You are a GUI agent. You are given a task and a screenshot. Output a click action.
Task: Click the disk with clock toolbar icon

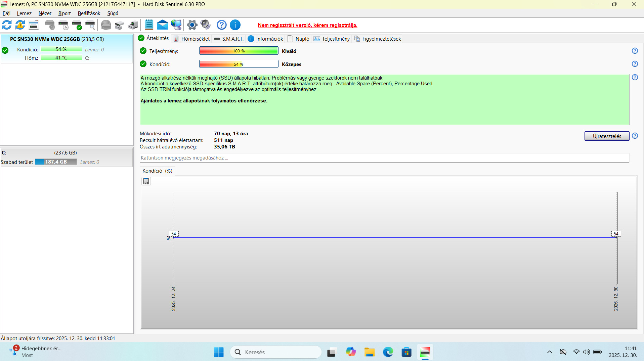click(x=63, y=25)
